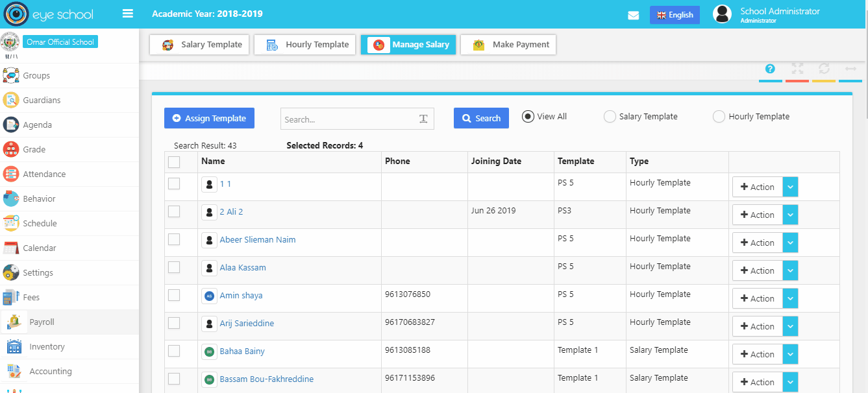Expand Action dropdown arrow for Arij Sarieddine

[790, 326]
